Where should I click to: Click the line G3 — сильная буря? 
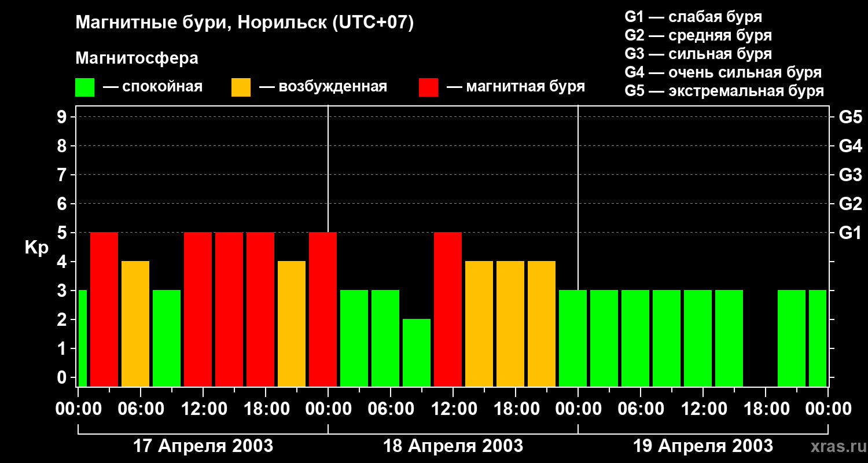(x=698, y=54)
